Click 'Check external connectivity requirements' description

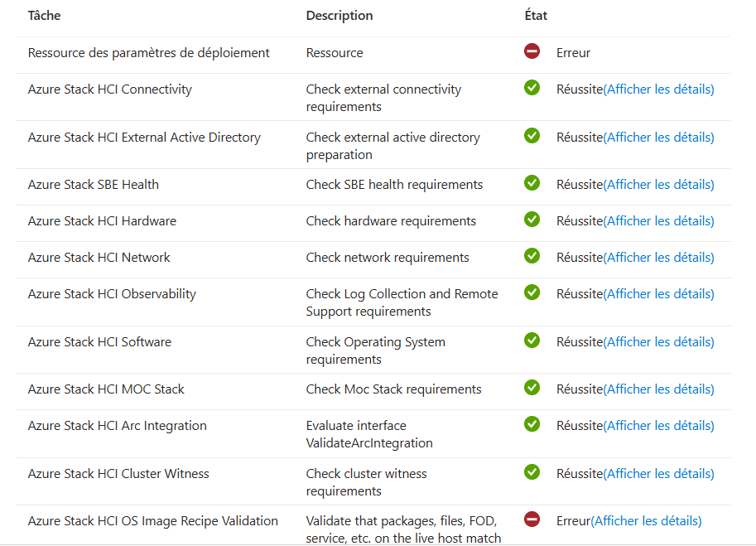[x=383, y=98]
